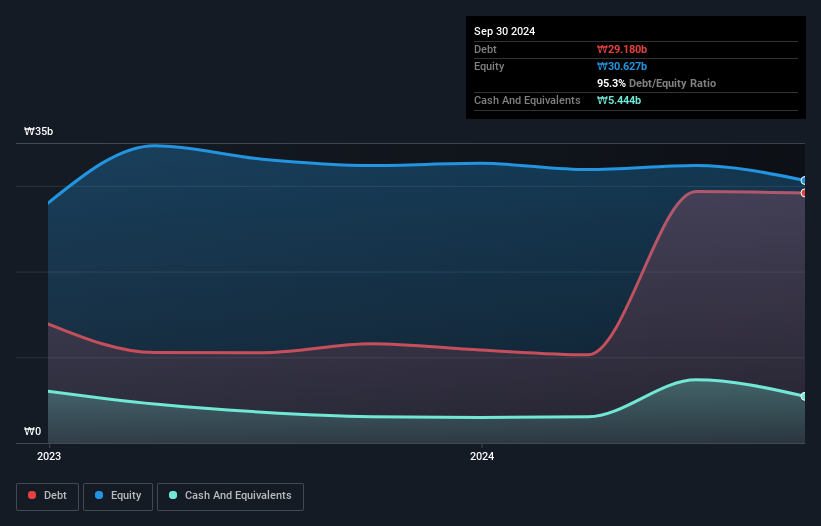Click the 2023 x-axis label
The image size is (821, 526).
[x=49, y=456]
